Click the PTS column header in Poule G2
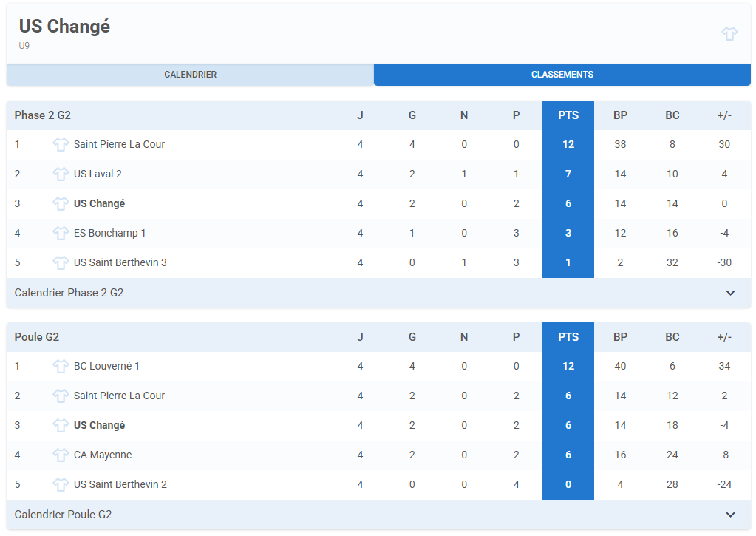 (568, 337)
